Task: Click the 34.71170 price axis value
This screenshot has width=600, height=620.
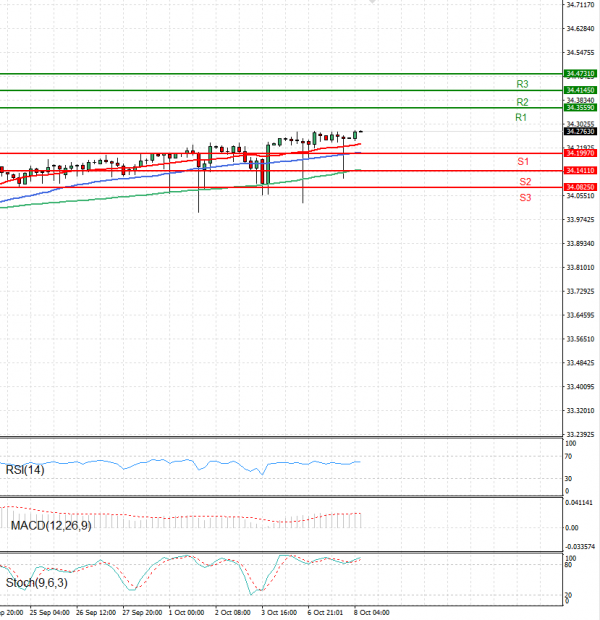Action: 580,5
